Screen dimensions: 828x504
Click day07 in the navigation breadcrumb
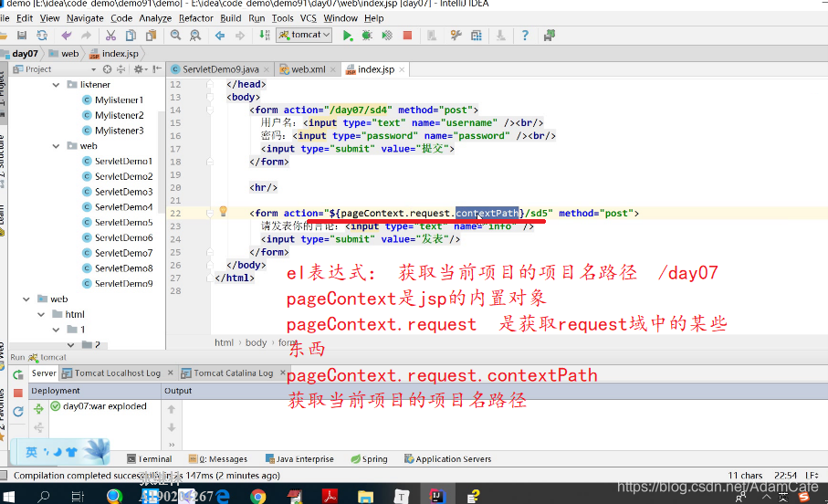[25, 53]
